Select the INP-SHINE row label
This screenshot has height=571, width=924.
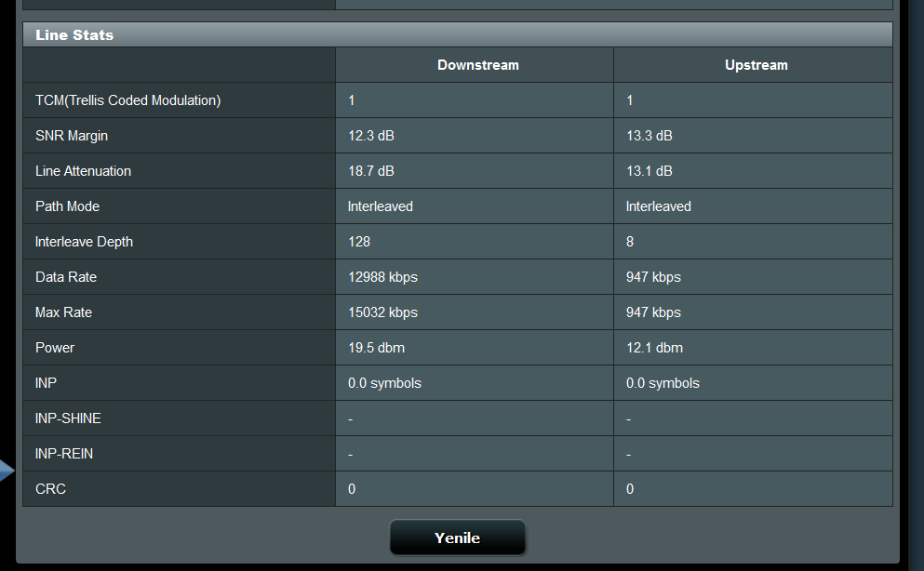pos(68,418)
